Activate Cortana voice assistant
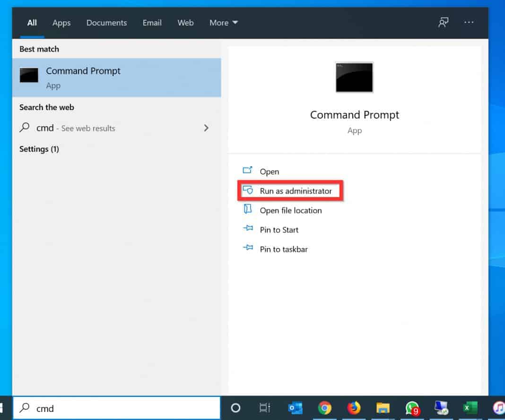Image resolution: width=505 pixels, height=420 pixels. [235, 408]
